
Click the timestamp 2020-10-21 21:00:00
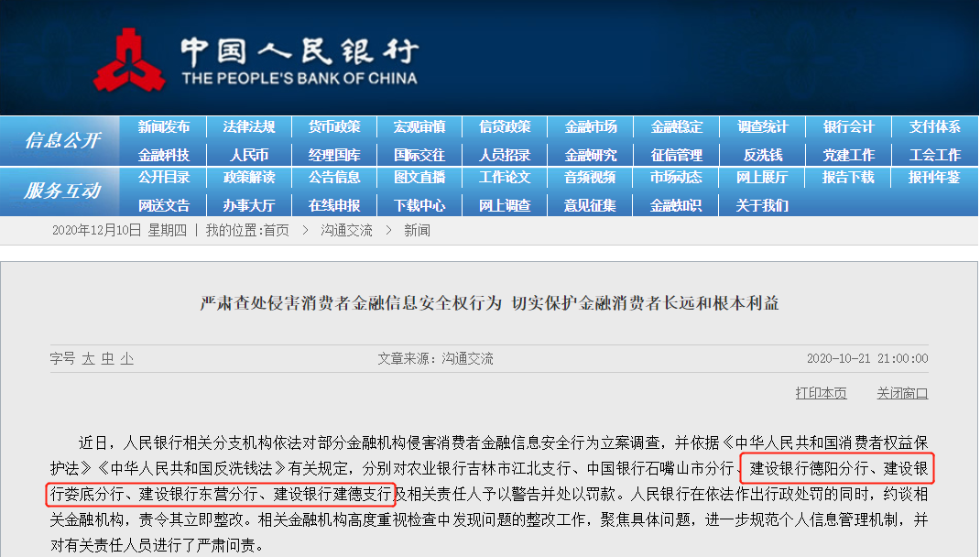coord(867,359)
